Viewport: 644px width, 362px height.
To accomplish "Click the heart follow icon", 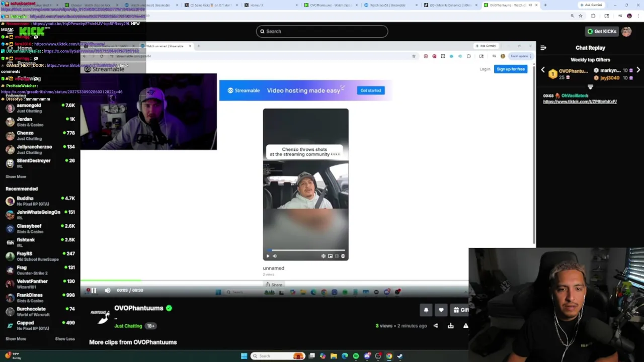I will pos(441,310).
